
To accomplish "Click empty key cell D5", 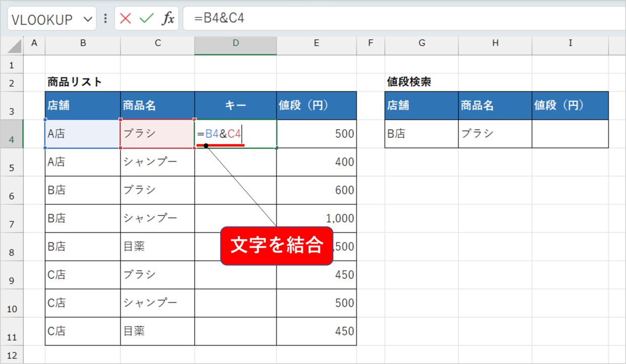I will 235,162.
